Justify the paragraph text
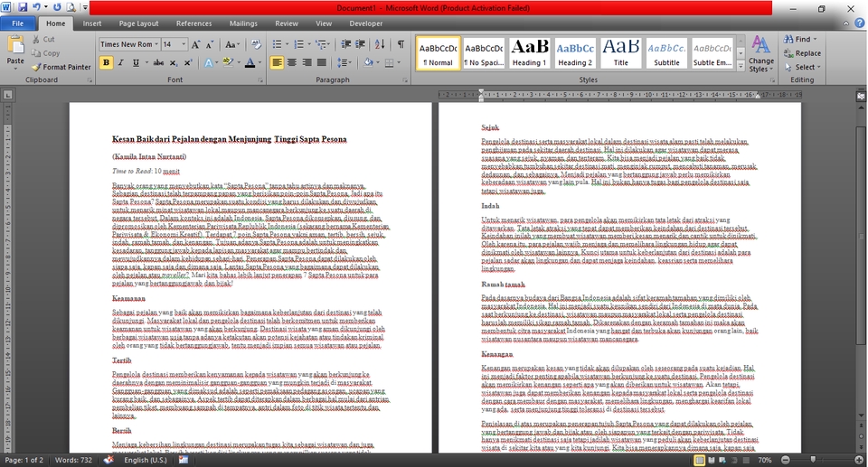 (322, 62)
